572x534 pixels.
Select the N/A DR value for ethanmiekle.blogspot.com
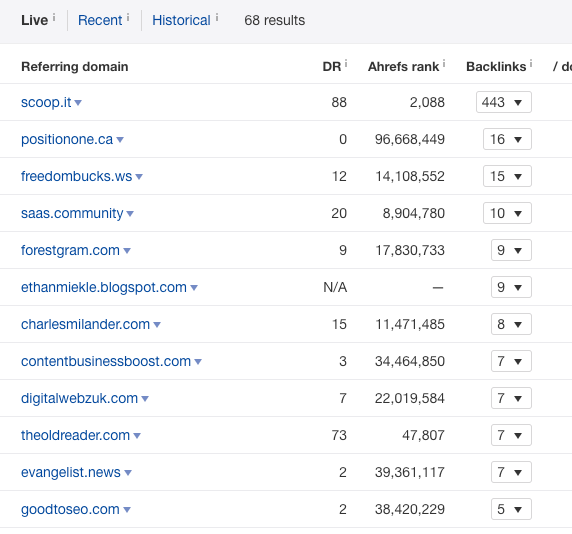335,287
